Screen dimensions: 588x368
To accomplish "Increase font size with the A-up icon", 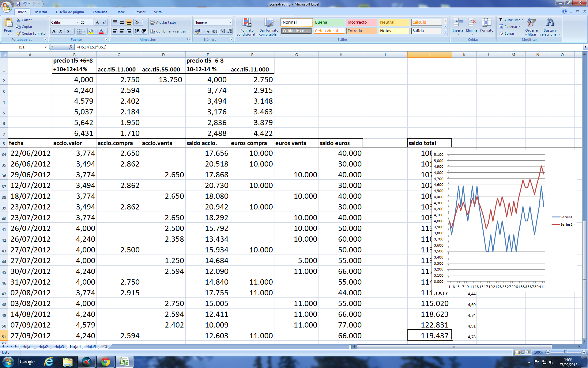I will point(97,22).
